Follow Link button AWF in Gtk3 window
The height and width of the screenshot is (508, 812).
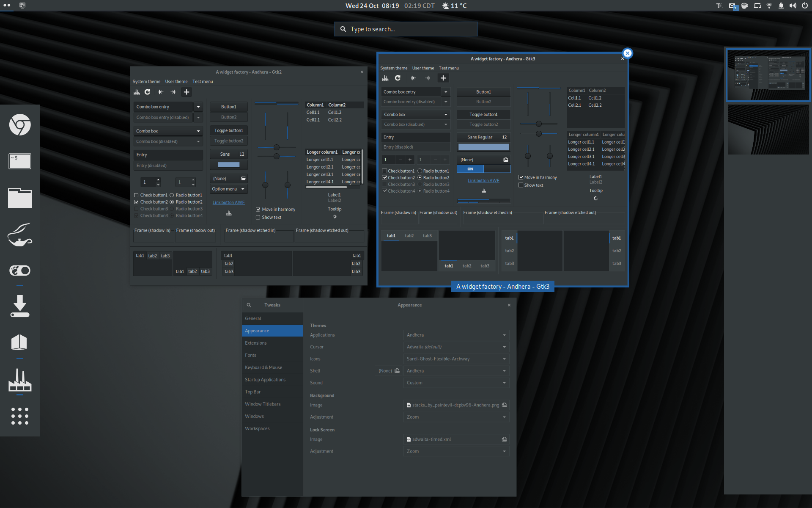click(483, 181)
